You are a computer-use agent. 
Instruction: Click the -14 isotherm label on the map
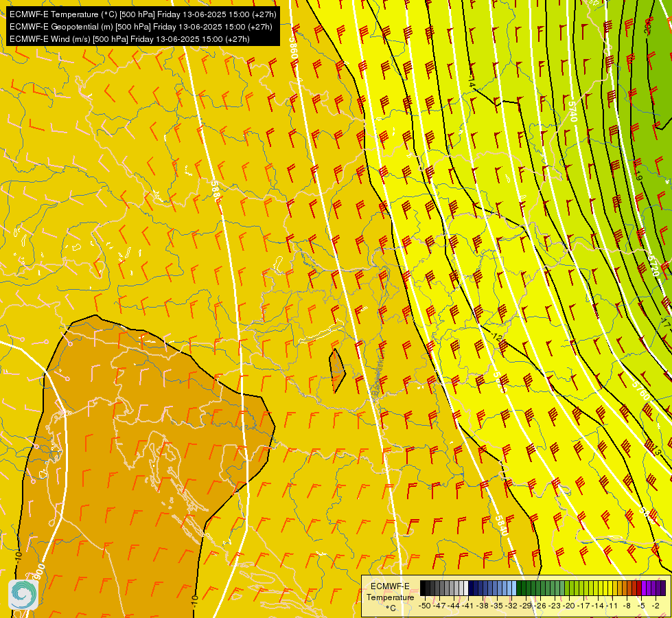click(472, 82)
